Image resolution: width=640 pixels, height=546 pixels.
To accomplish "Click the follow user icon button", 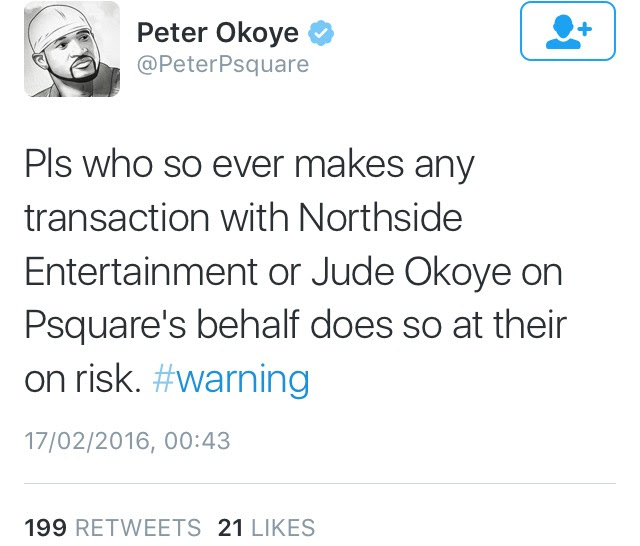I will coord(568,31).
